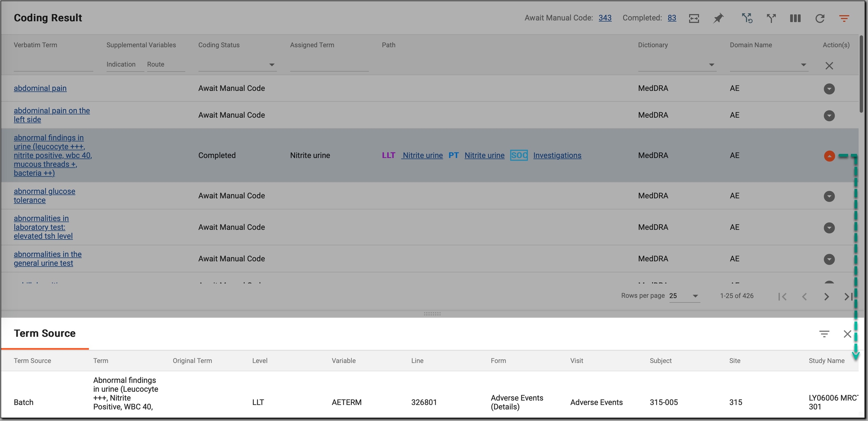Click the line value 326801
The image size is (868, 421).
[x=424, y=402]
